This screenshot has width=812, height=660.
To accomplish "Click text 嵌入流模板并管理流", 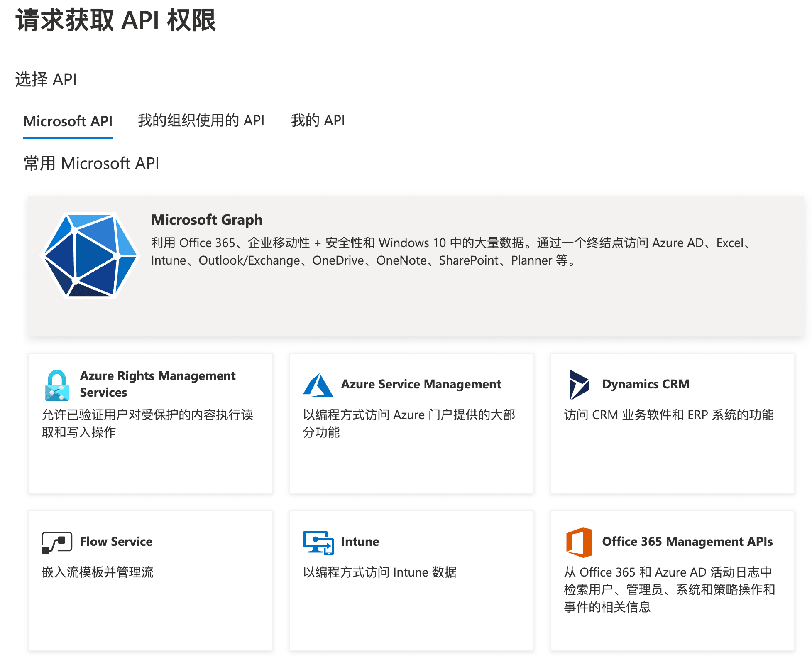I will point(98,572).
